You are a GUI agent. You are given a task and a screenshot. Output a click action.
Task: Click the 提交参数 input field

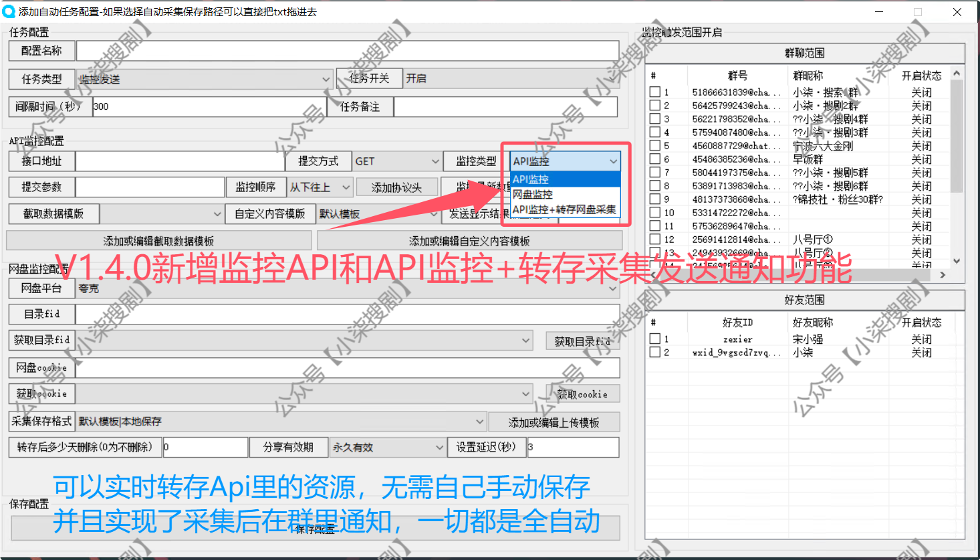coord(150,187)
